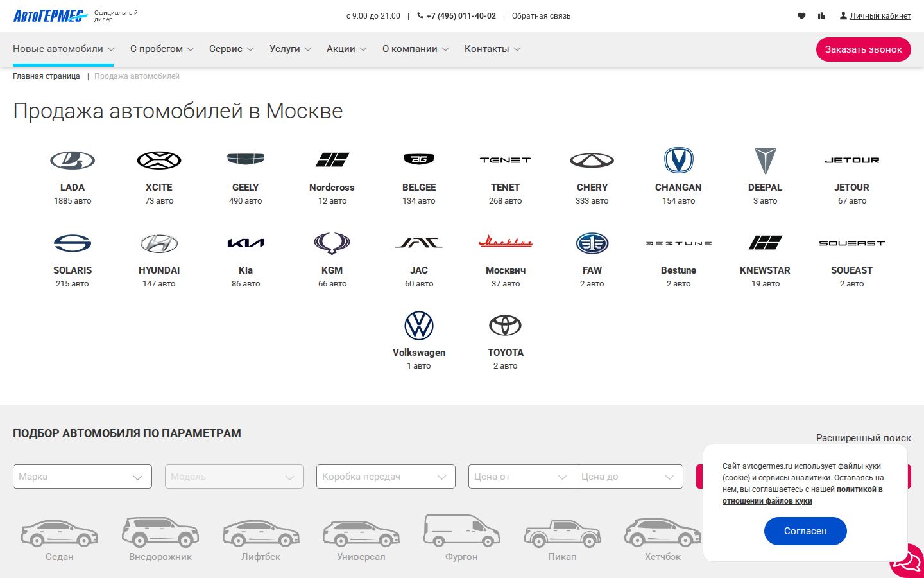
Task: Click the Volkswagen logo
Action: (x=418, y=326)
